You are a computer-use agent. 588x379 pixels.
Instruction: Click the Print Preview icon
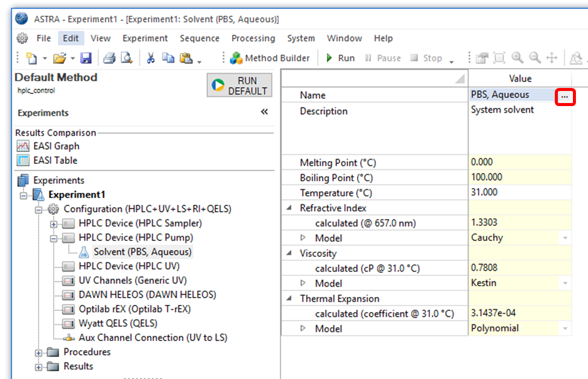coord(127,58)
